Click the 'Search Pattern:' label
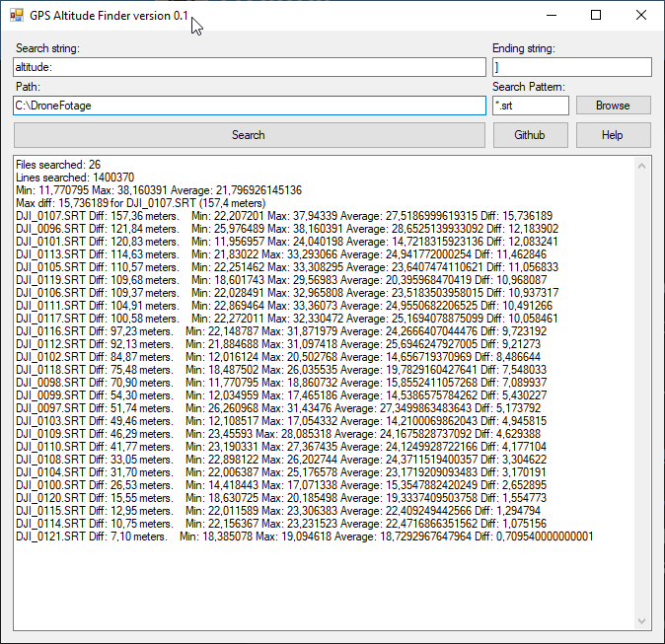665x644 pixels. pyautogui.click(x=529, y=87)
